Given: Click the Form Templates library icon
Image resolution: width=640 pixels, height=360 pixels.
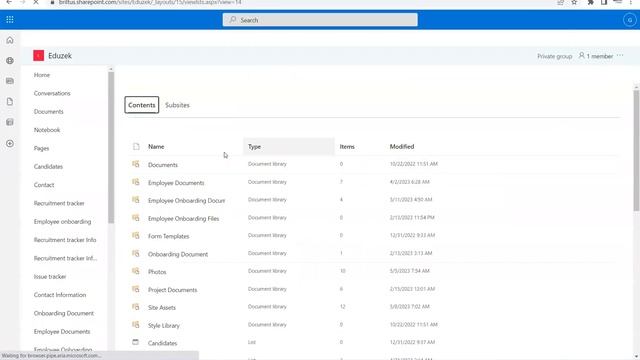Looking at the screenshot, I should coord(136,236).
